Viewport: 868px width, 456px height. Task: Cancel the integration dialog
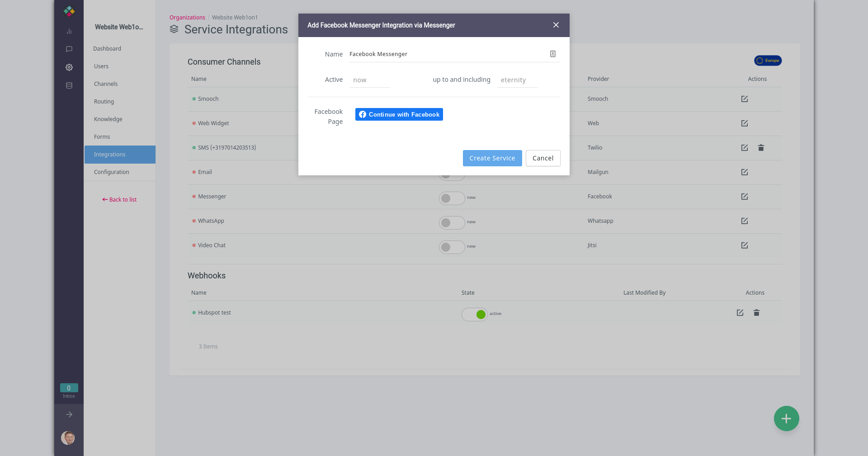[543, 158]
